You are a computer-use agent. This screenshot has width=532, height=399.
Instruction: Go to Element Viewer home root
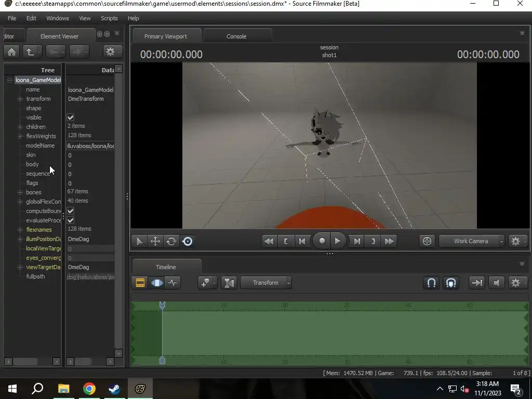(x=11, y=51)
